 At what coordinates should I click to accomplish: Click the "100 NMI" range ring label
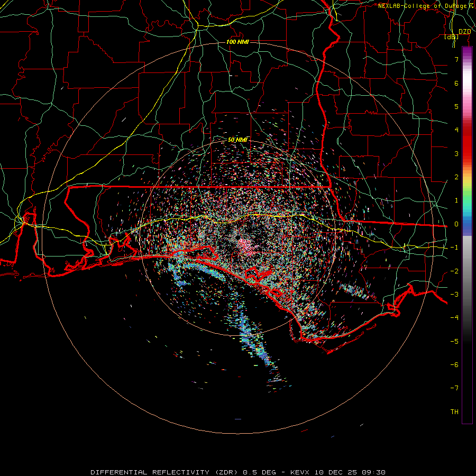pyautogui.click(x=237, y=42)
